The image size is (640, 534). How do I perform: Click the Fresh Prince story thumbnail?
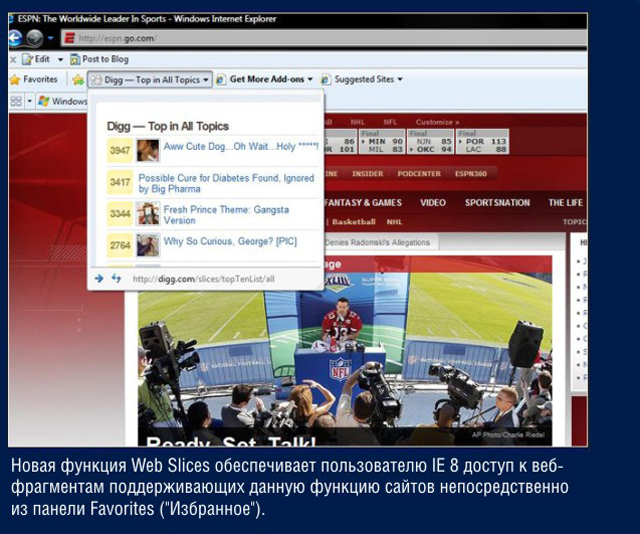[148, 214]
